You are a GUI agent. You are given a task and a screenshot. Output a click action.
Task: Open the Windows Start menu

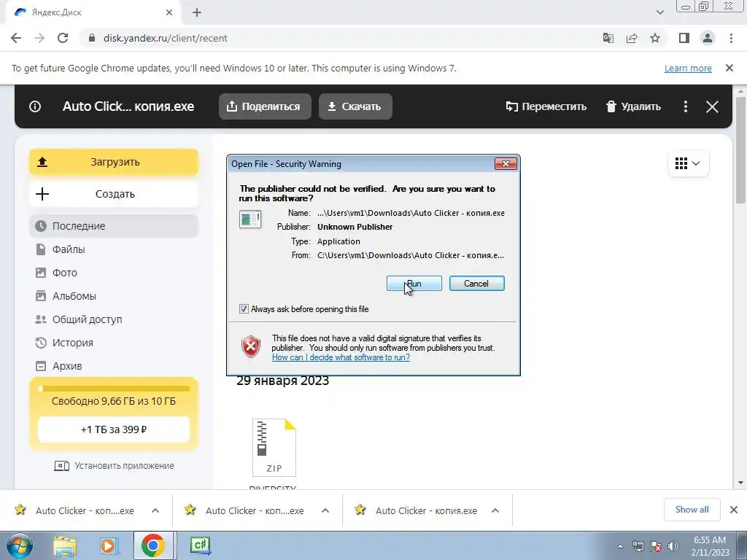pyautogui.click(x=20, y=545)
